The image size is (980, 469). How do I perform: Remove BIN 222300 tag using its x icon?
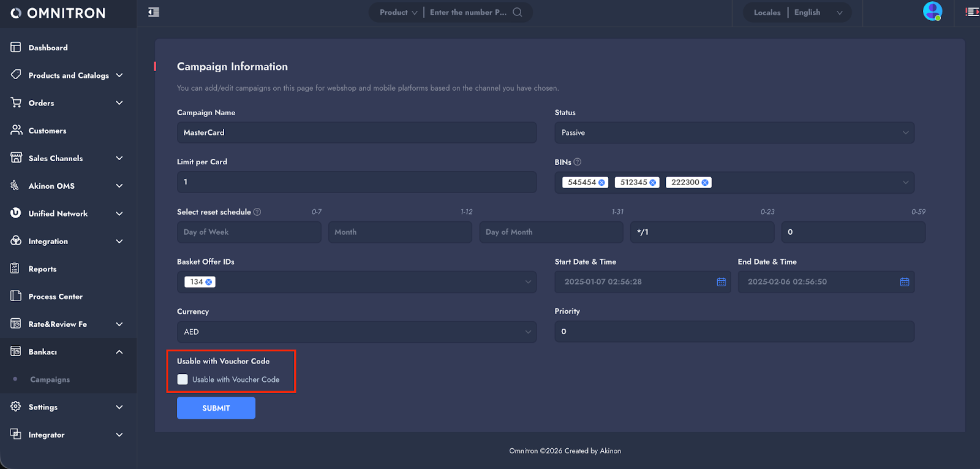pyautogui.click(x=705, y=183)
